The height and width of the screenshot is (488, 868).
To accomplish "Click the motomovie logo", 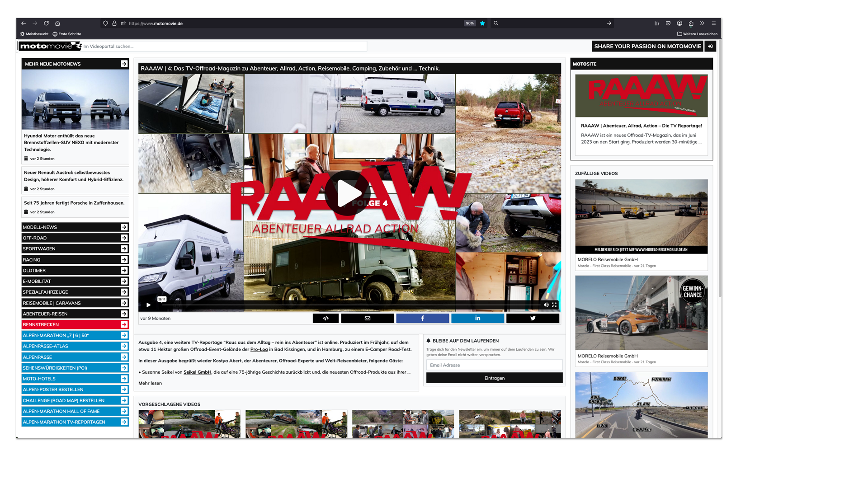I will click(50, 46).
